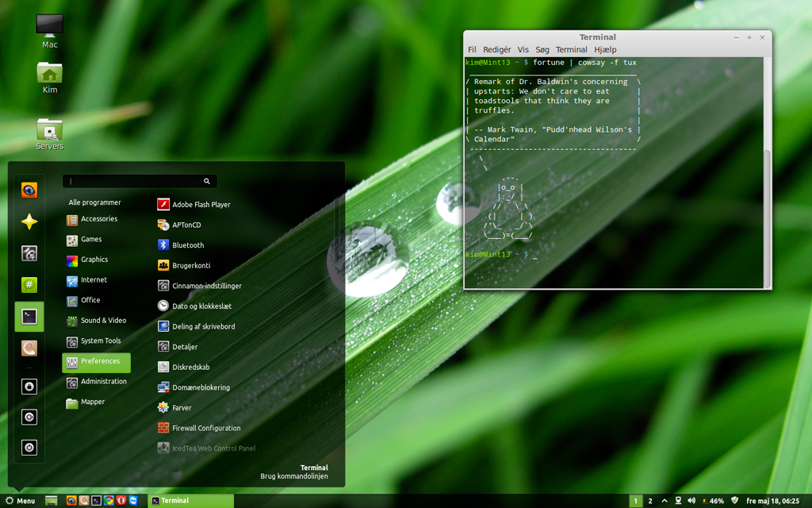Open Cinnamon settings gear in favorites sidebar
The width and height of the screenshot is (812, 508).
(x=29, y=253)
